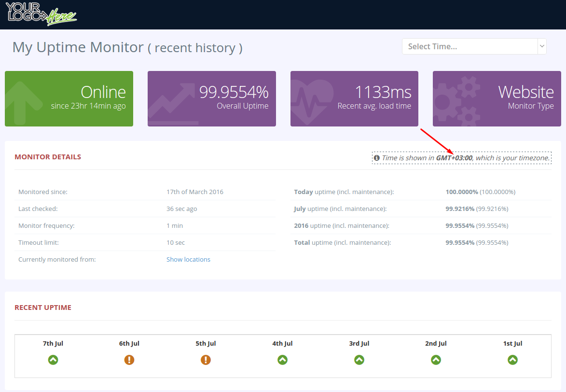Click the info icon beside timezone notice
Screen dimensions: 566x392
pos(376,158)
